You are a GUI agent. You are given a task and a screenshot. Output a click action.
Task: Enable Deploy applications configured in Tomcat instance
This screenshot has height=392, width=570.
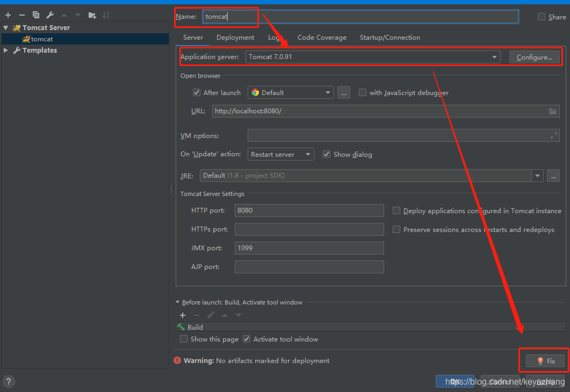tap(396, 210)
